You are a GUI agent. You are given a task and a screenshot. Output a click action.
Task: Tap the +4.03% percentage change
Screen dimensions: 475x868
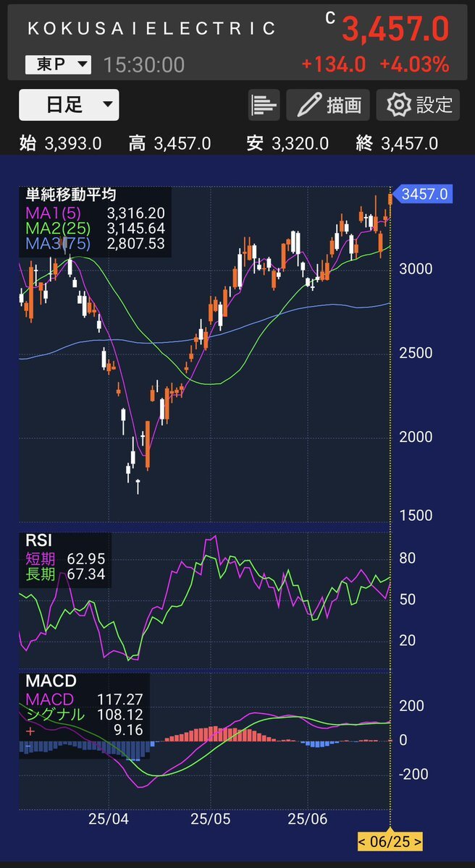coord(416,64)
